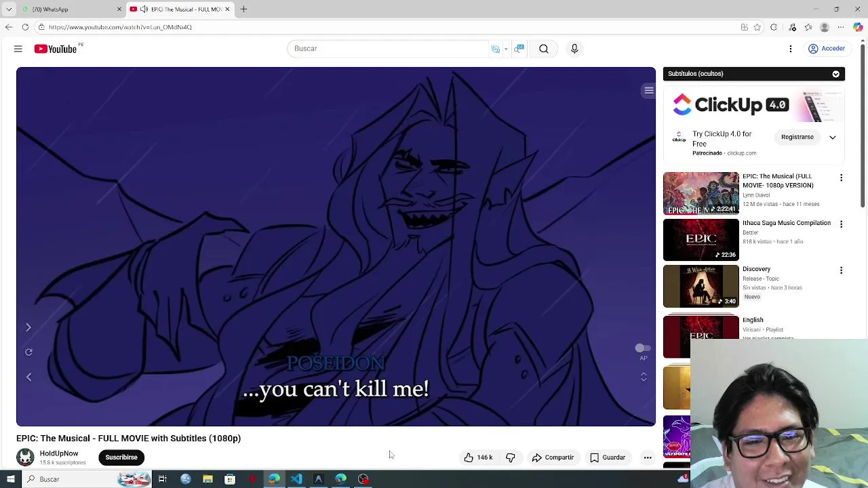The image size is (868, 488).
Task: Open options for Discovery video suggestion
Action: click(x=842, y=270)
